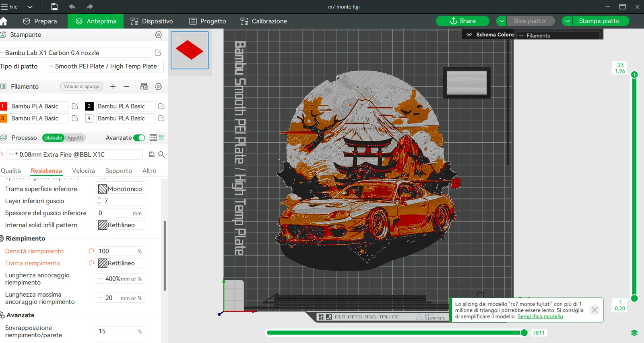Click layers icon at bottom right
The height and width of the screenshot is (343, 644).
634,333
